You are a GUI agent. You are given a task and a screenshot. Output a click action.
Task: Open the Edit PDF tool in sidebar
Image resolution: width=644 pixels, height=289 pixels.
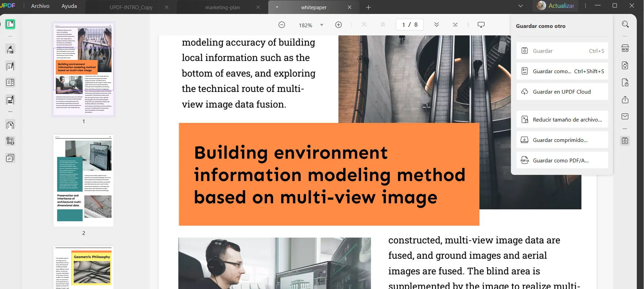click(x=10, y=66)
